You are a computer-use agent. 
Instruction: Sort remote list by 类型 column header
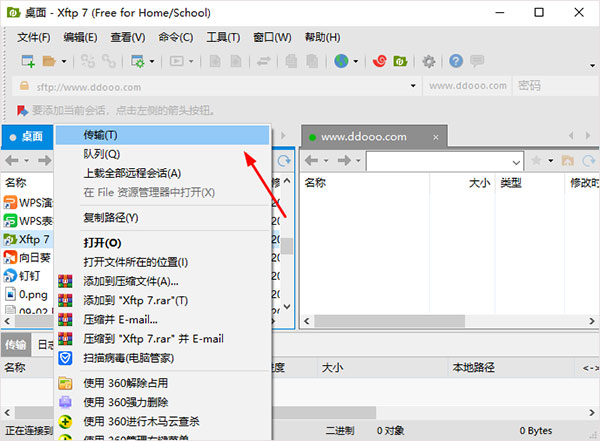point(530,183)
